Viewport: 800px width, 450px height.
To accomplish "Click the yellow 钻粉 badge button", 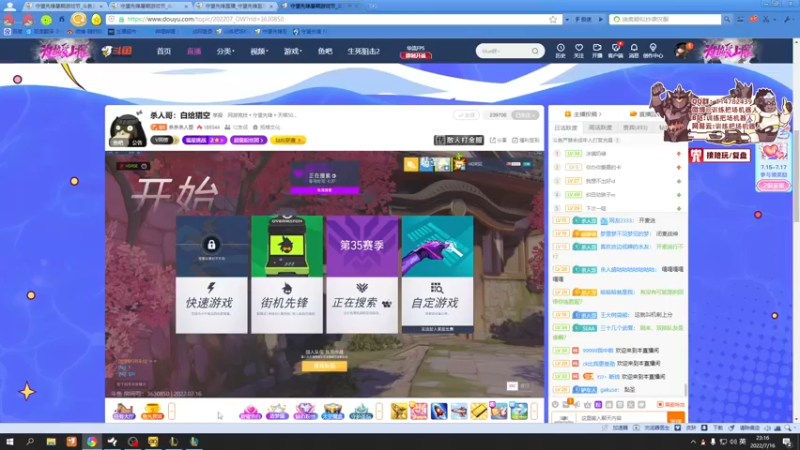I will 288,140.
